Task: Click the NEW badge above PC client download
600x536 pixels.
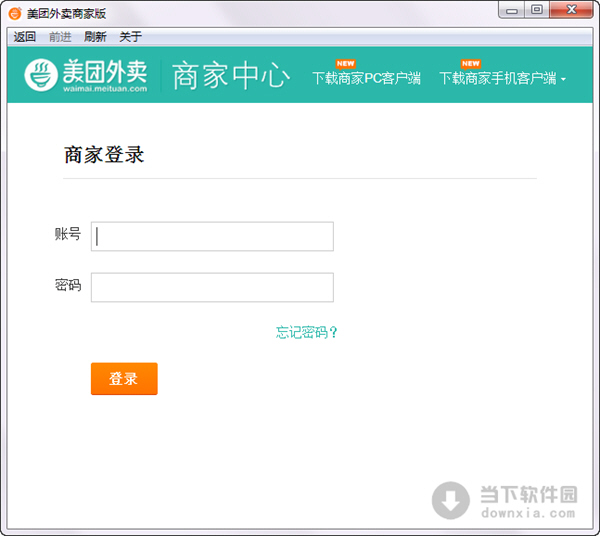Action: (x=346, y=63)
